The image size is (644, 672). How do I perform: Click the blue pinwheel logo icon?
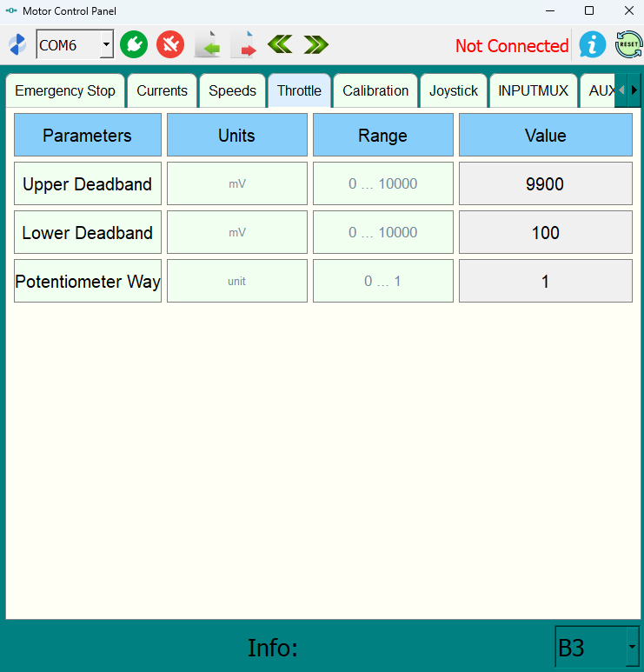click(17, 44)
